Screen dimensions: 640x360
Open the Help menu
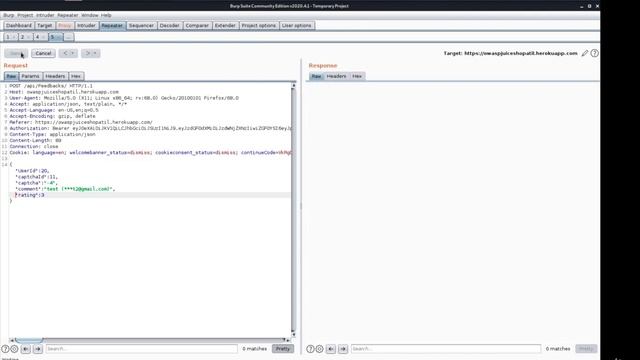coord(106,15)
